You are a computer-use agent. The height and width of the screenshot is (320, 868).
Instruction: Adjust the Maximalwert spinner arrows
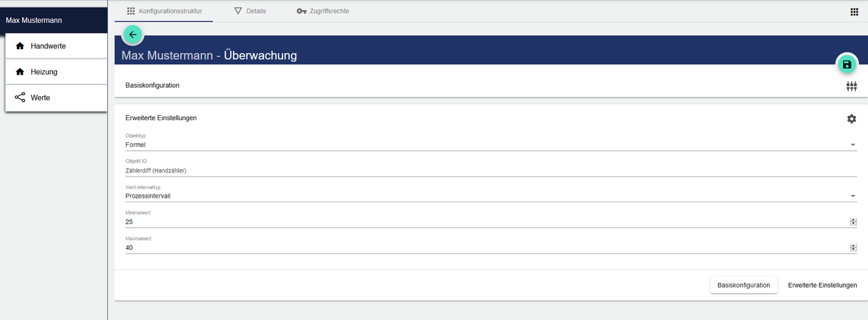point(853,248)
